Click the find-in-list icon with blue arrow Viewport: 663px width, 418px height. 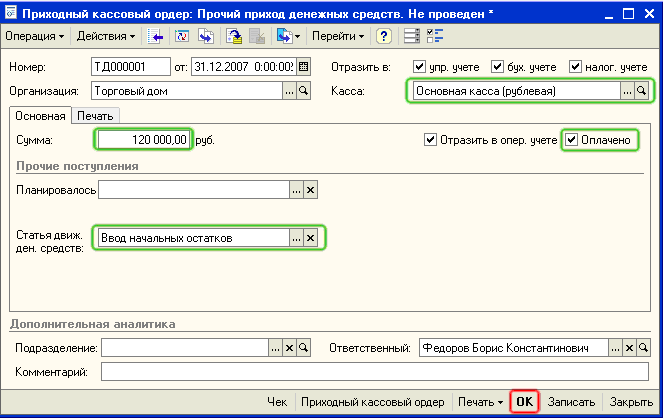click(x=156, y=36)
